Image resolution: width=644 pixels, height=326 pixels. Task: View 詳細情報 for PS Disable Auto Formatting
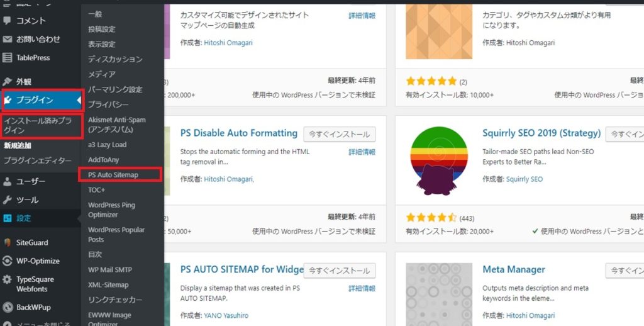[362, 152]
